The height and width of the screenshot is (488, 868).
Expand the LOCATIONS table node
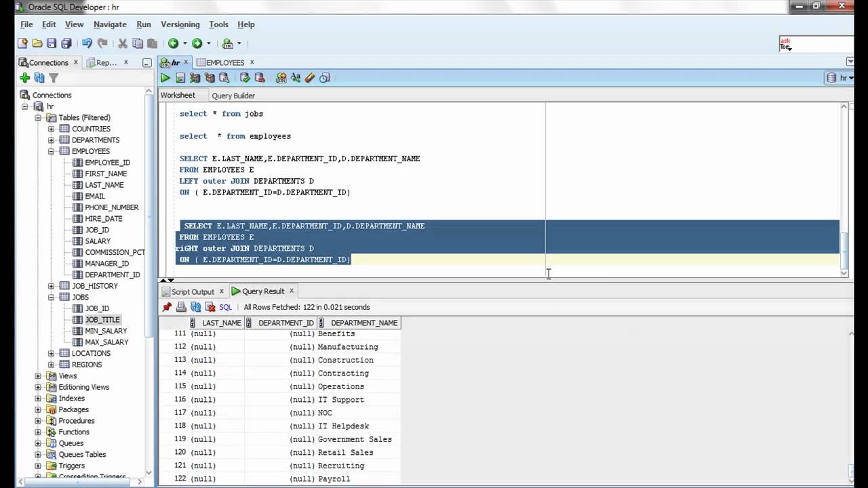click(51, 353)
